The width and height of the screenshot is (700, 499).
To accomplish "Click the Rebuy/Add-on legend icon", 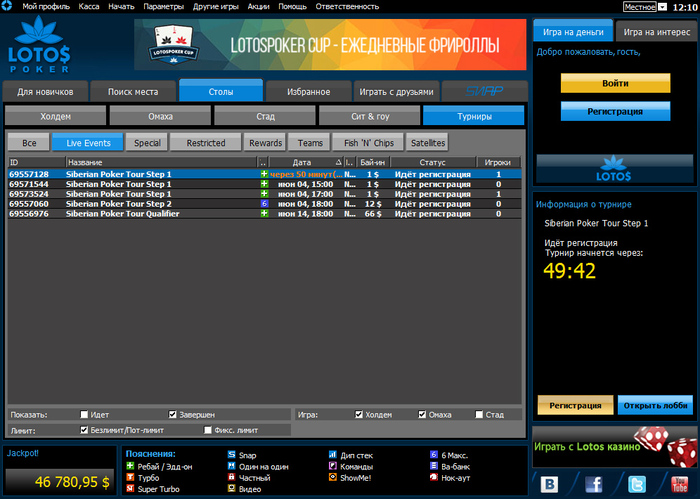I will coord(130,466).
